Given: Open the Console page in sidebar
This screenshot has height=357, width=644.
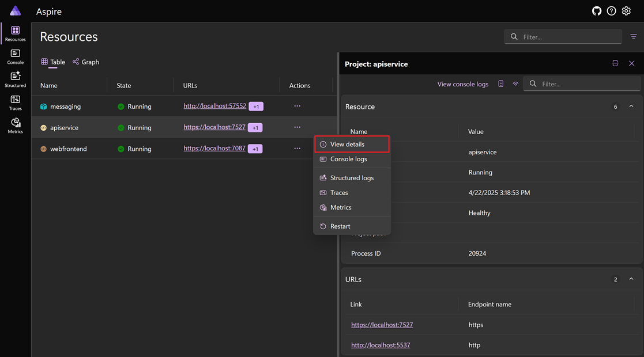Looking at the screenshot, I should (x=15, y=56).
